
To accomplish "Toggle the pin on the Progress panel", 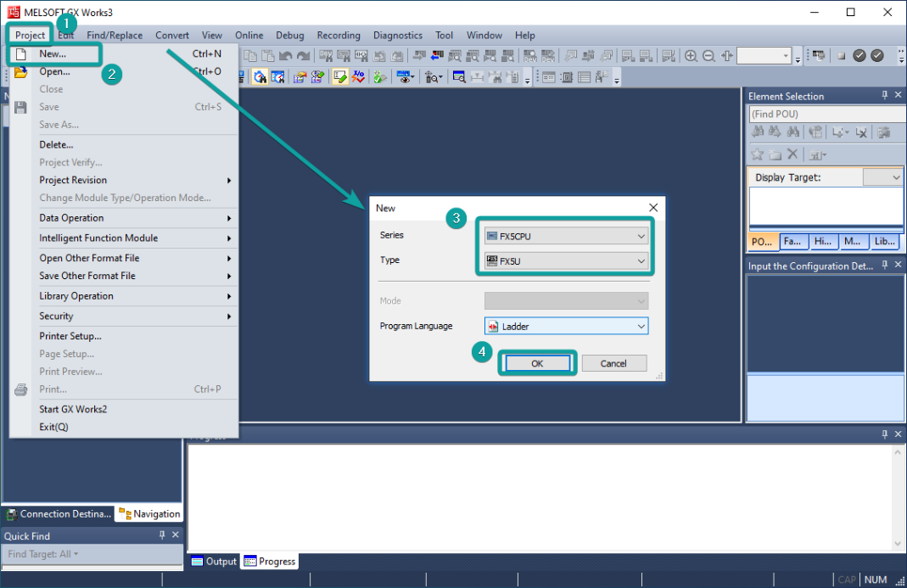I will point(885,434).
